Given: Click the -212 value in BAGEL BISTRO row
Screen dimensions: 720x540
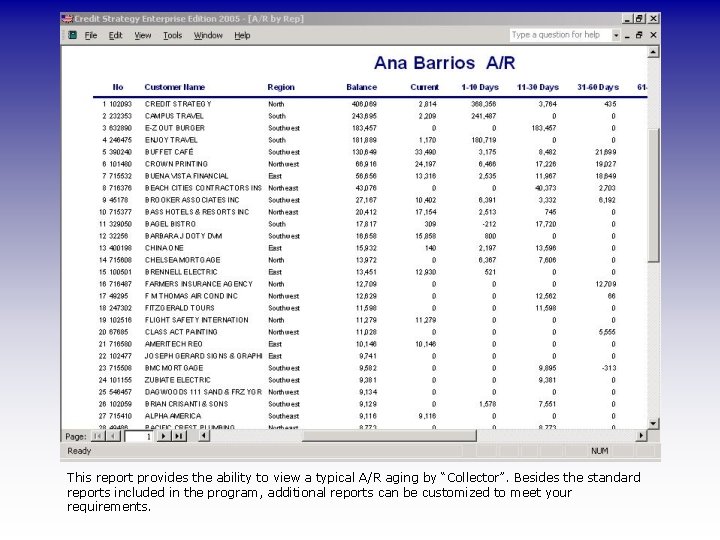Looking at the screenshot, I should (x=489, y=224).
